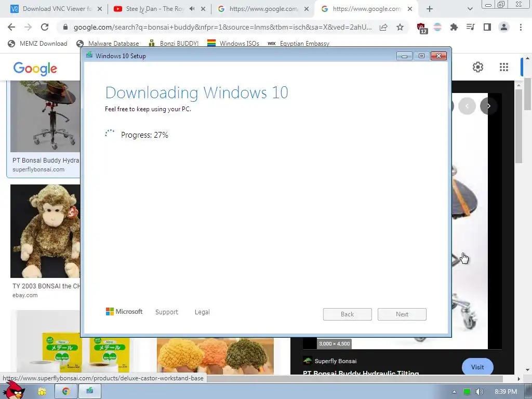Open the Extensions puzzle piece menu
The height and width of the screenshot is (399, 532).
tap(454, 27)
